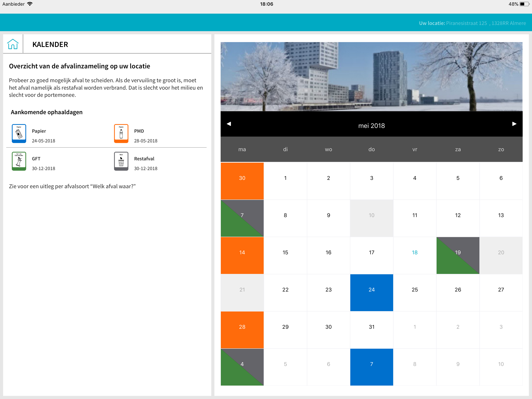The image size is (532, 399).
Task: Tap the Wi-Fi status icon
Action: tap(30, 4)
